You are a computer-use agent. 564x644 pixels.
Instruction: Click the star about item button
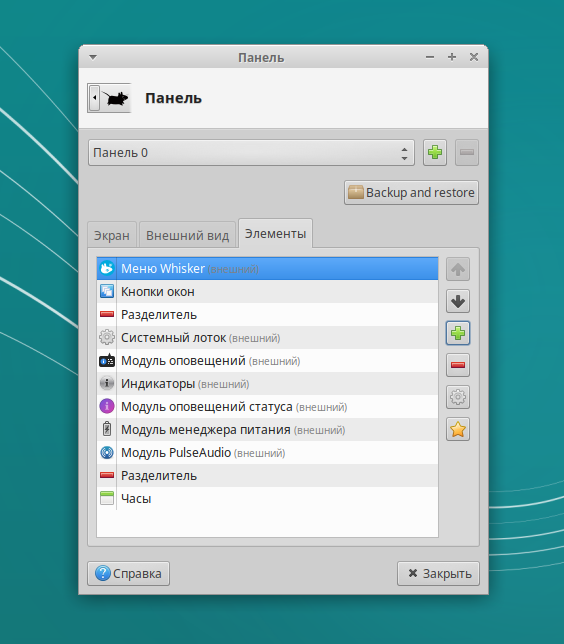[x=458, y=429]
